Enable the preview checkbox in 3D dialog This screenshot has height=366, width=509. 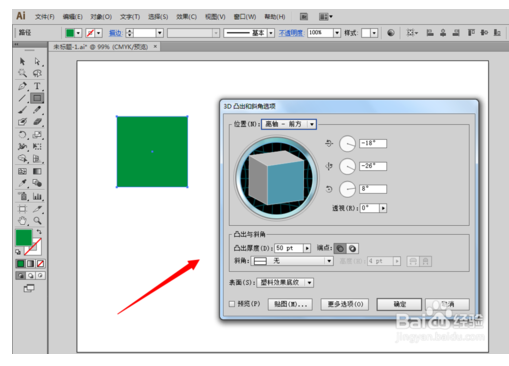click(232, 304)
